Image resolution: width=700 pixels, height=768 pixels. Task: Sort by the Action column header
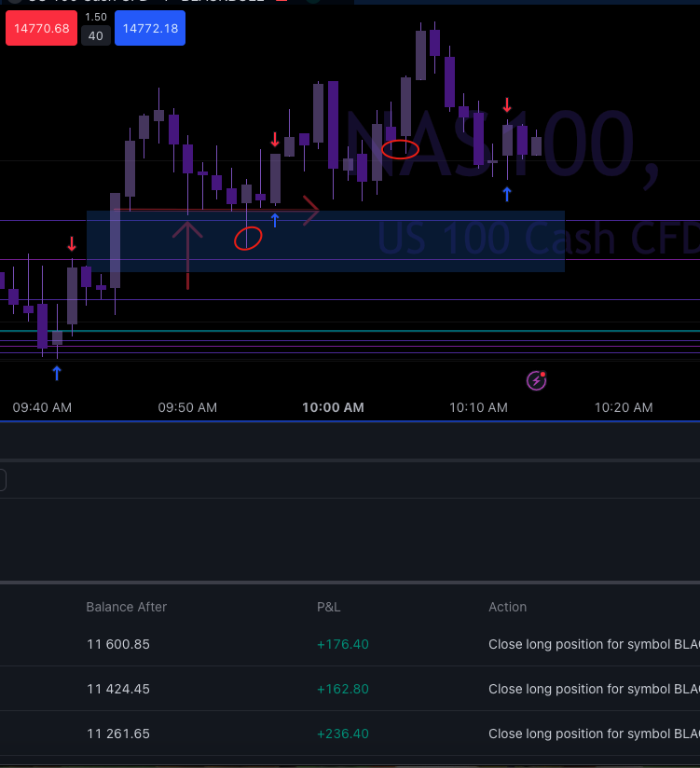pos(507,607)
